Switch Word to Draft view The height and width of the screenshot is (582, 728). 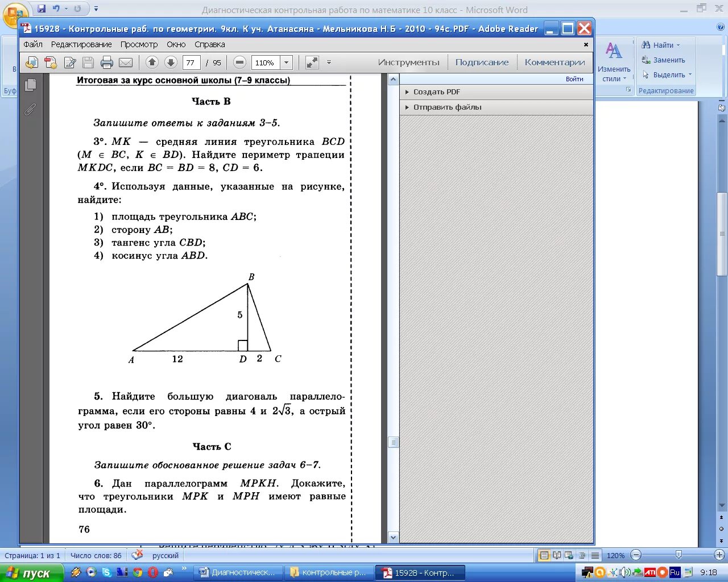tap(595, 555)
